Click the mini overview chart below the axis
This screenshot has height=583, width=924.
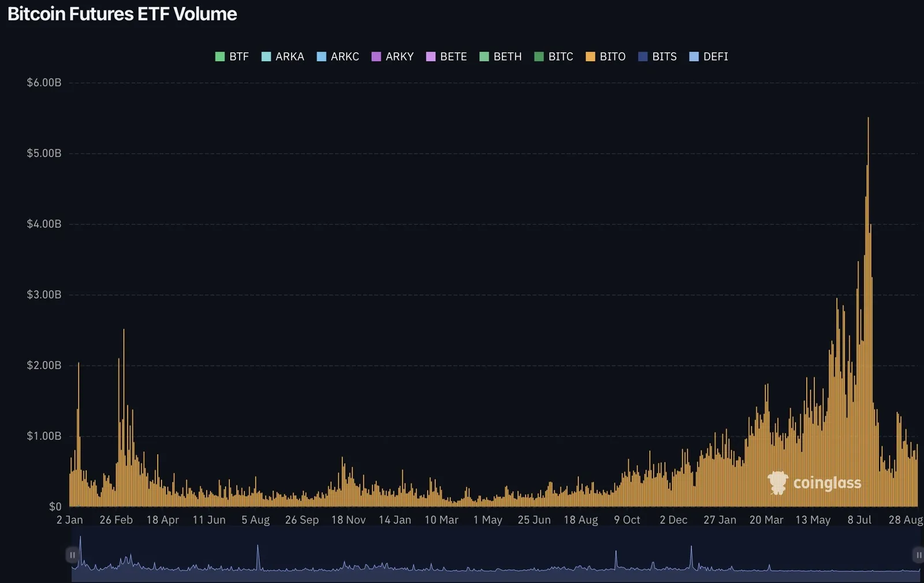495,555
